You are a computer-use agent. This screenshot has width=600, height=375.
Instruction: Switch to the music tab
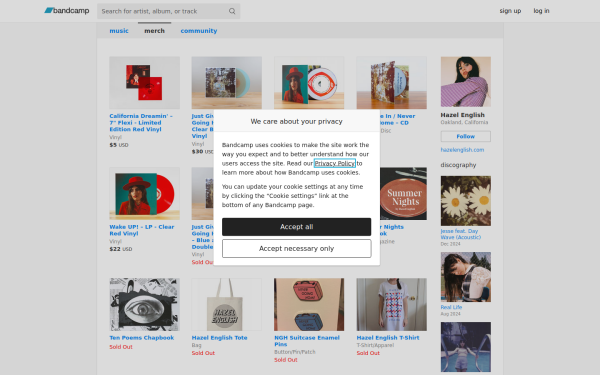point(119,31)
